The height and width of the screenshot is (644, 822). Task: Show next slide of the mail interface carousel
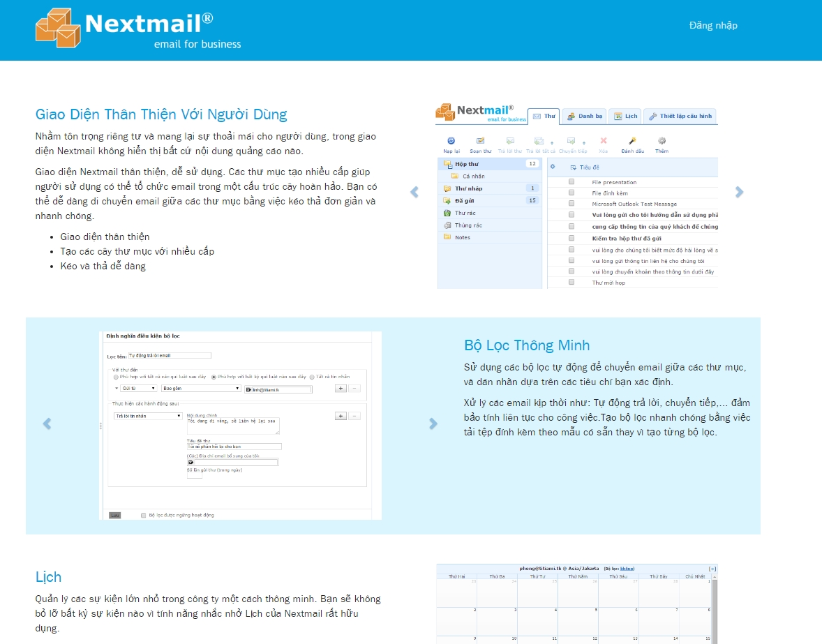click(x=739, y=193)
